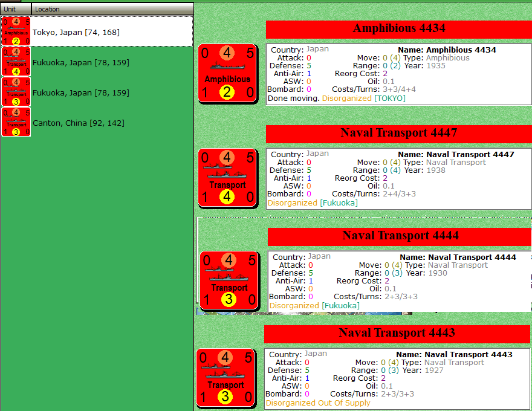Select the large Amphibious 4434 unit counter
The height and width of the screenshot is (411, 532).
(228, 73)
